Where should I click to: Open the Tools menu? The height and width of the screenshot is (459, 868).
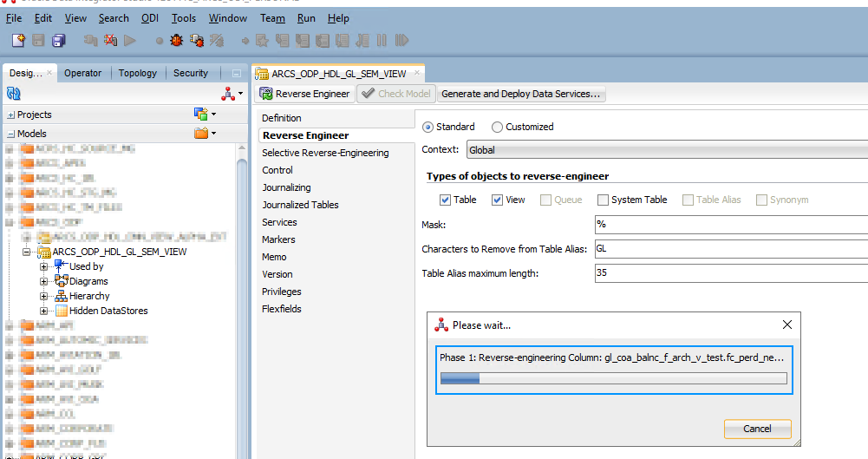[x=183, y=18]
